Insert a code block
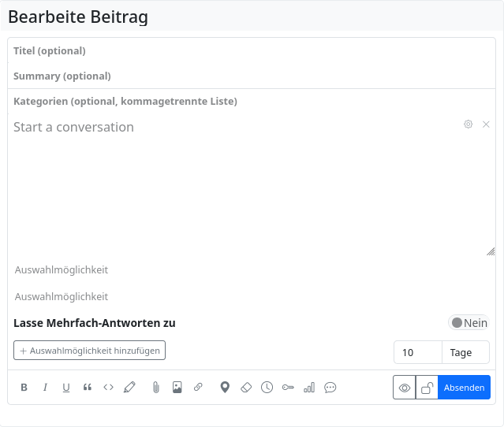This screenshot has width=504, height=427. pos(109,388)
